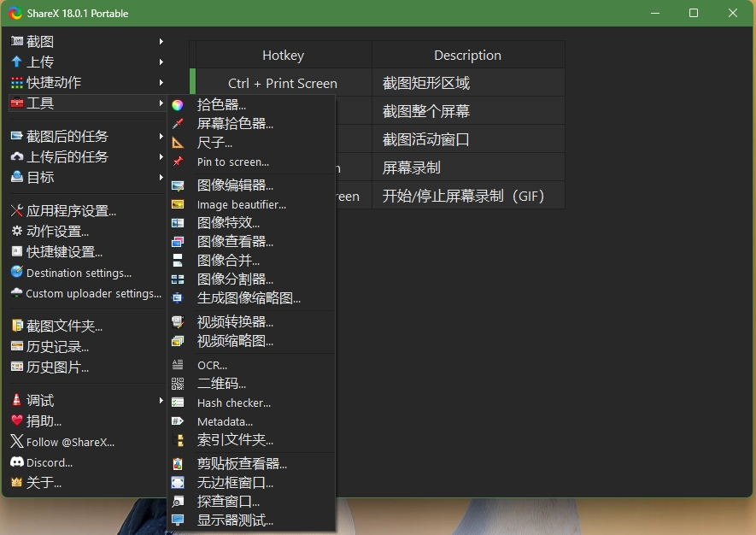Screen dimensions: 756x535
Task: Expand the 截图后的任务 submenu arrow
Action: pos(161,136)
